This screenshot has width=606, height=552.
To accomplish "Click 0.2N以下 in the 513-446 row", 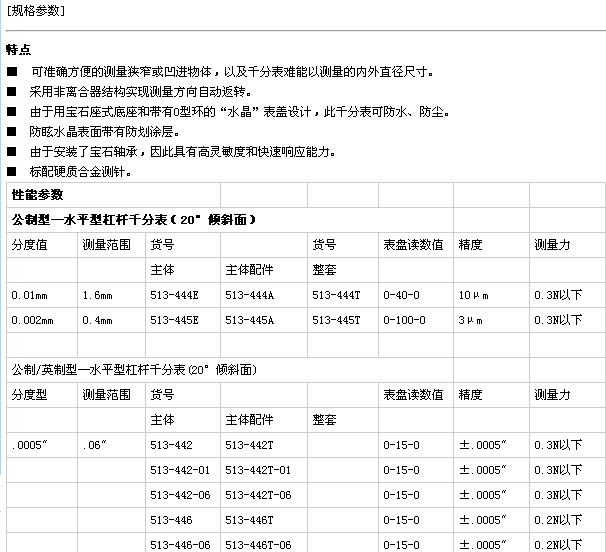I will coord(558,520).
